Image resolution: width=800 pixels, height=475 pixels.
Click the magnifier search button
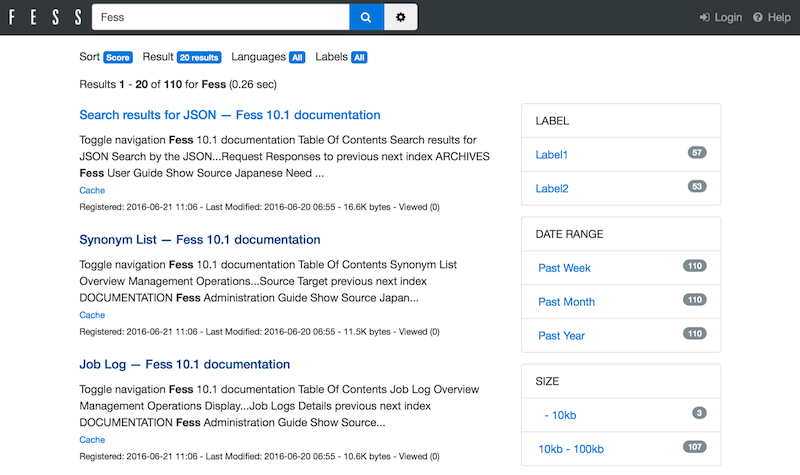coord(366,17)
